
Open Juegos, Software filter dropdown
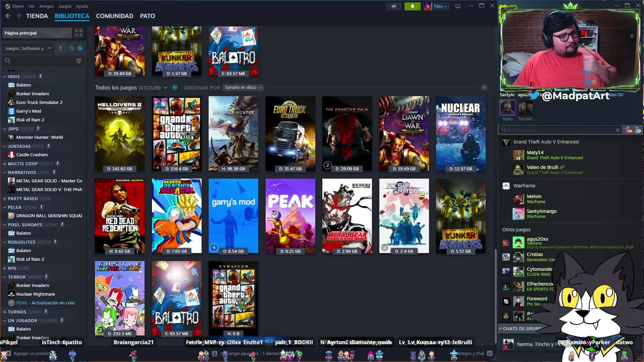coord(28,48)
